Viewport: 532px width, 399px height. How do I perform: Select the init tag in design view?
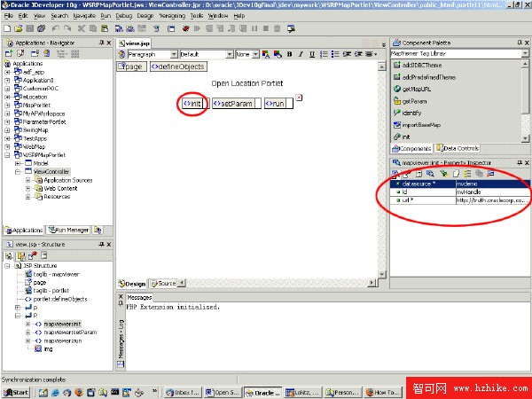point(192,104)
